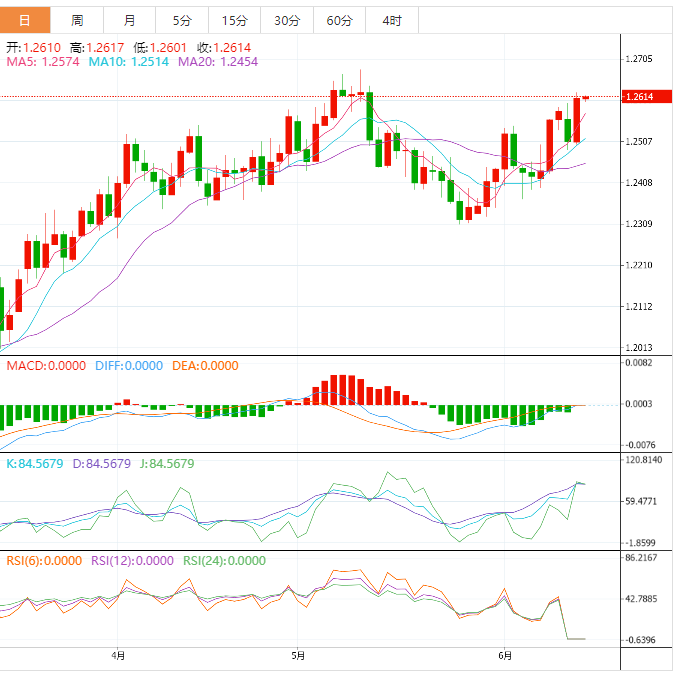Click the 5月 marker on time axis
This screenshot has width=674, height=676.
(x=298, y=656)
